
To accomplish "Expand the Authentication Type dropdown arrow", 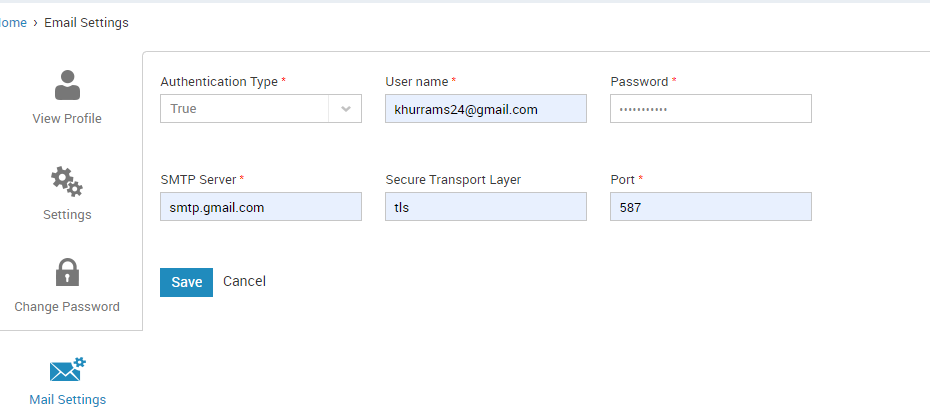I will (x=346, y=109).
